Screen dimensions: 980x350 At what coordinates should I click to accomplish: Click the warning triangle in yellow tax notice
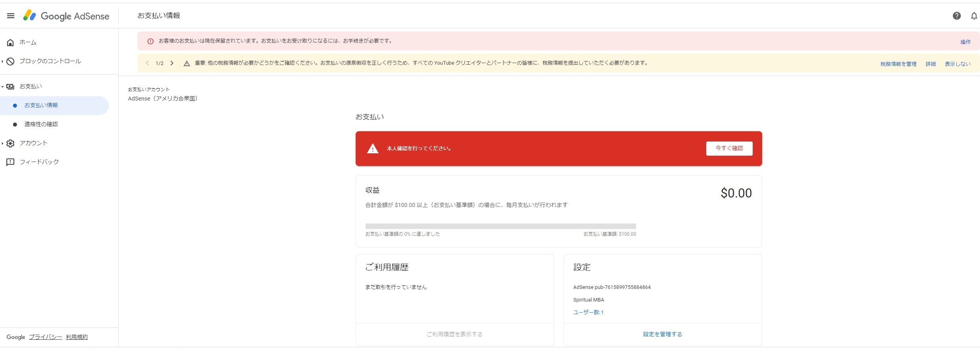(187, 63)
